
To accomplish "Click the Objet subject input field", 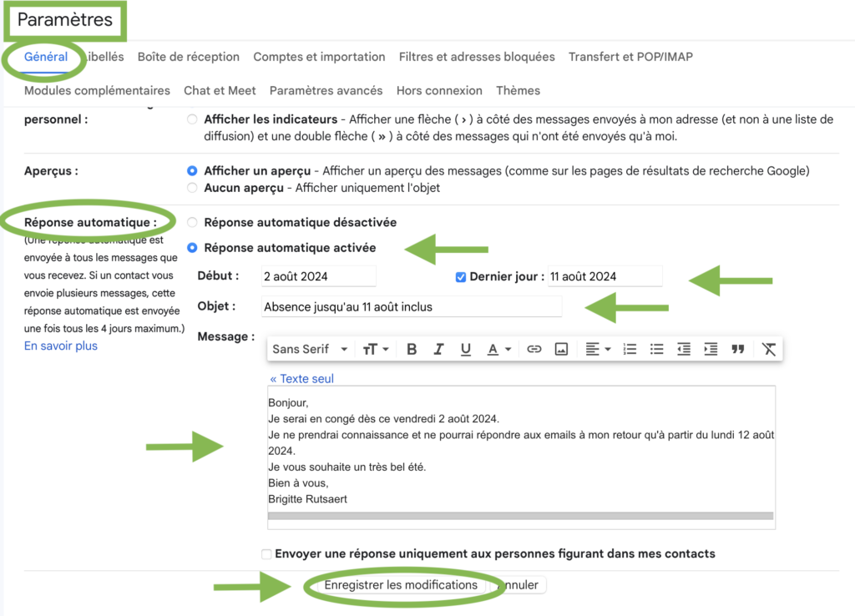I will tap(411, 307).
